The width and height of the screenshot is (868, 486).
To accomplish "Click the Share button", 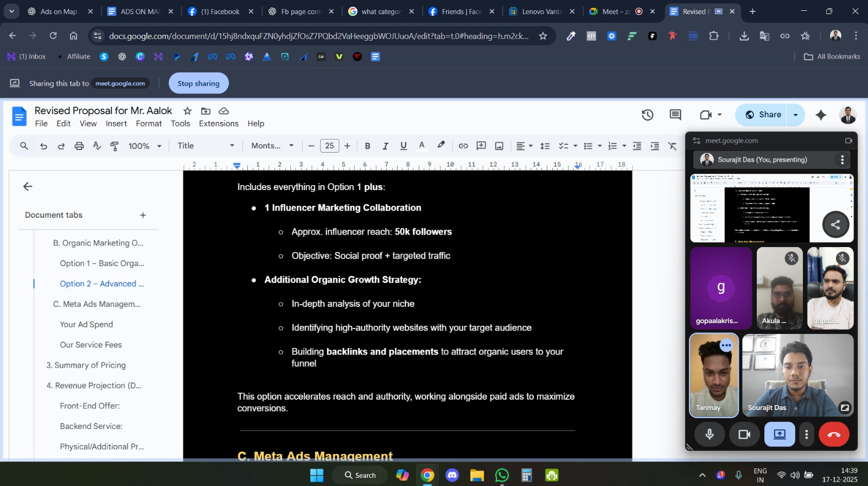I will (x=762, y=115).
